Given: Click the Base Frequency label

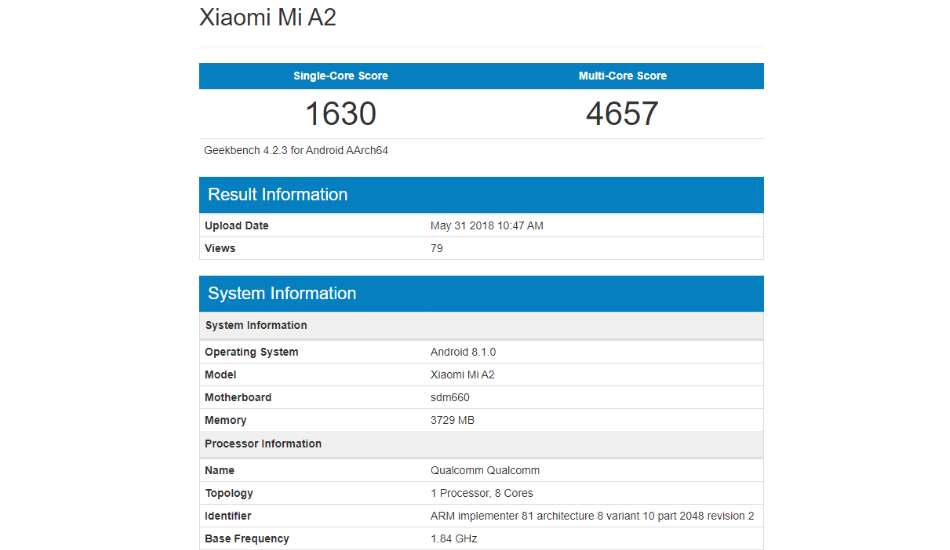Looking at the screenshot, I should click(x=247, y=538).
